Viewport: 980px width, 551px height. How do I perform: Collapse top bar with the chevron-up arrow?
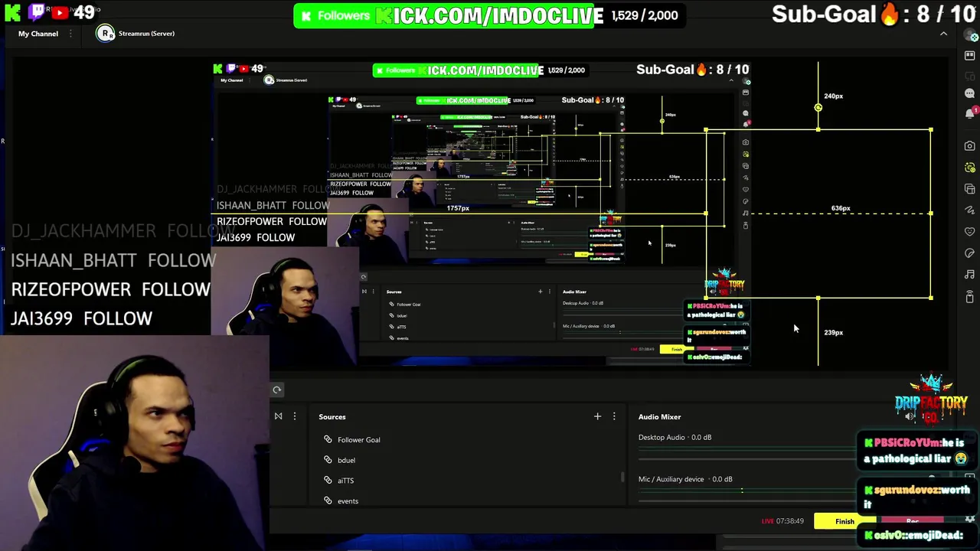(x=943, y=34)
